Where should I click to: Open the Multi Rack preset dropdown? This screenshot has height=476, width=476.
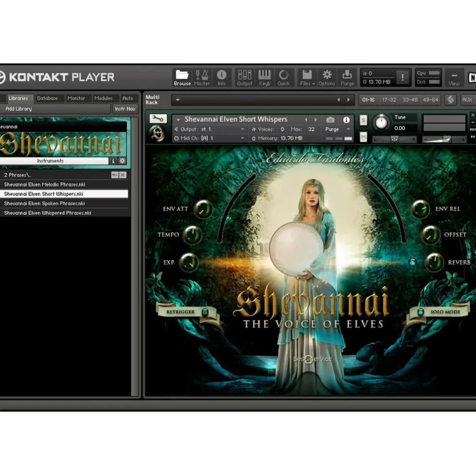(178, 100)
